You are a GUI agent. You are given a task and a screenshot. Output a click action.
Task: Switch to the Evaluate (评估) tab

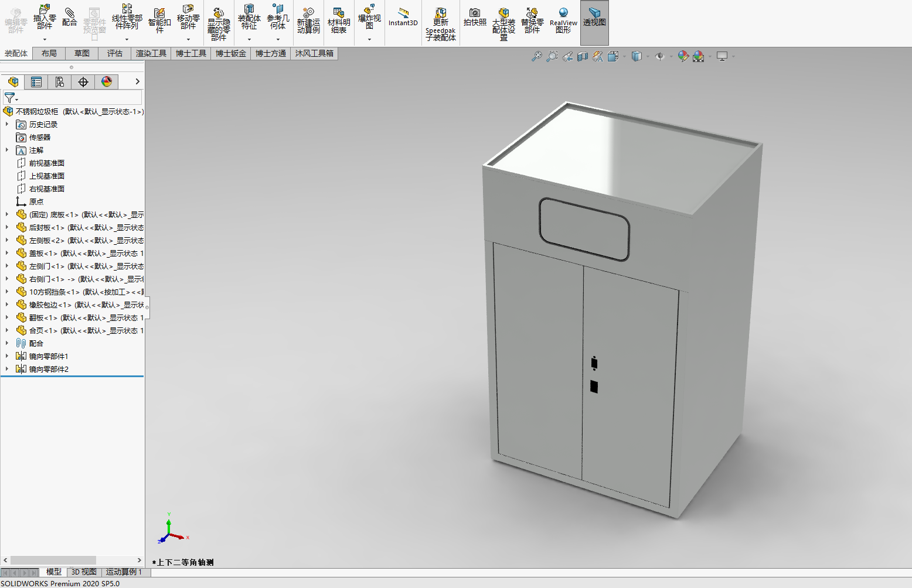pos(115,53)
